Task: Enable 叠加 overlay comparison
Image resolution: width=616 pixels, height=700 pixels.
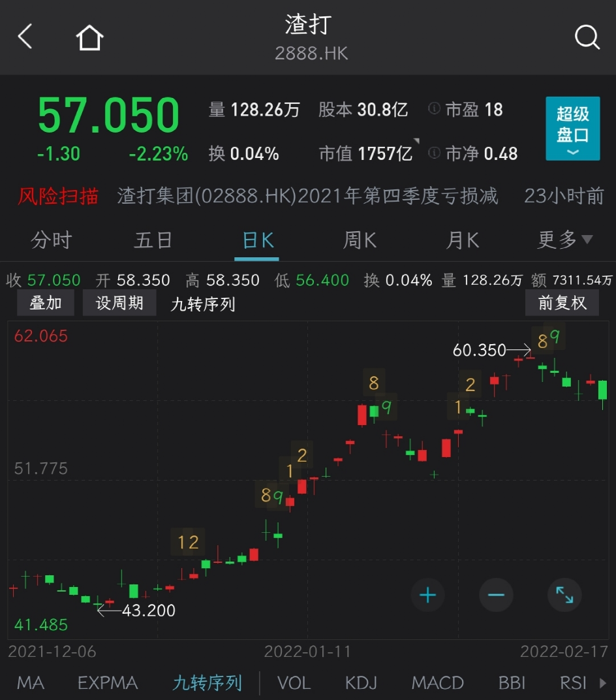Action: click(x=45, y=302)
